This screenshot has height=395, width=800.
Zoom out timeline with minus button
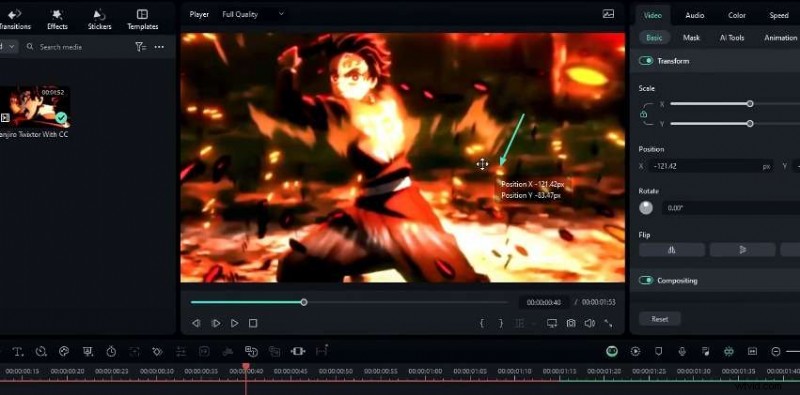(776, 351)
